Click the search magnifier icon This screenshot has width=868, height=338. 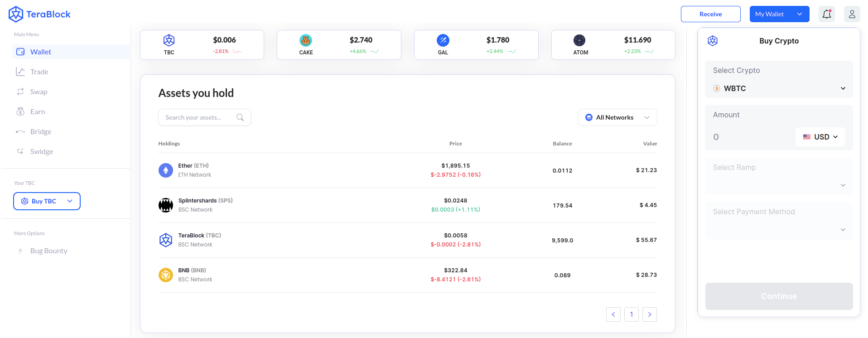point(240,117)
